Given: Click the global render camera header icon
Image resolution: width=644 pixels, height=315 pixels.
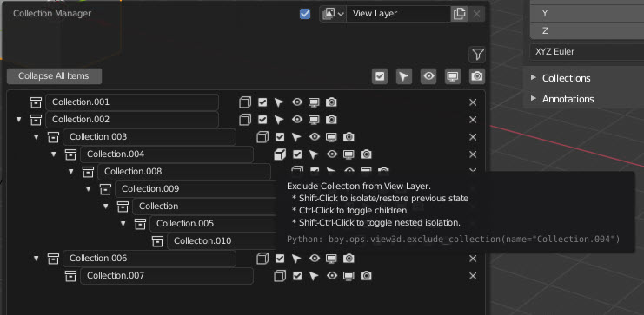Looking at the screenshot, I should (477, 76).
